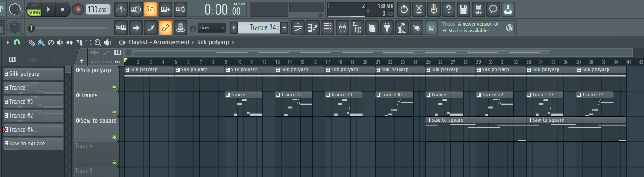644x177 pixels.
Task: Click the Silk polyarp breadcrumb
Action: [213, 42]
